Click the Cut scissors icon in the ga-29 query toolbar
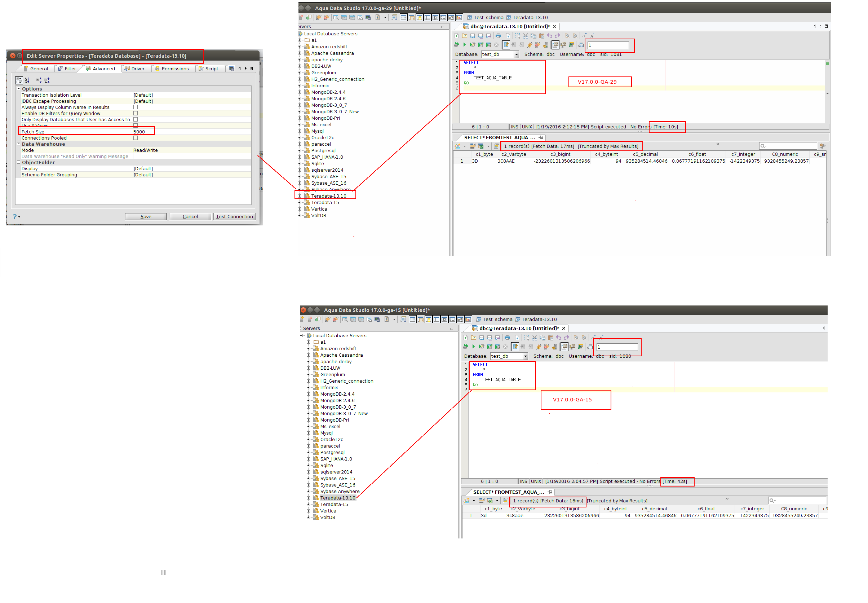 click(525, 36)
